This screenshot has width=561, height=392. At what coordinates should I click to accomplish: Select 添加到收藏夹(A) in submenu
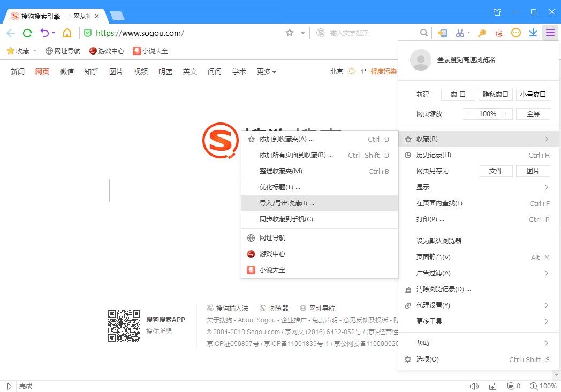[x=320, y=140]
